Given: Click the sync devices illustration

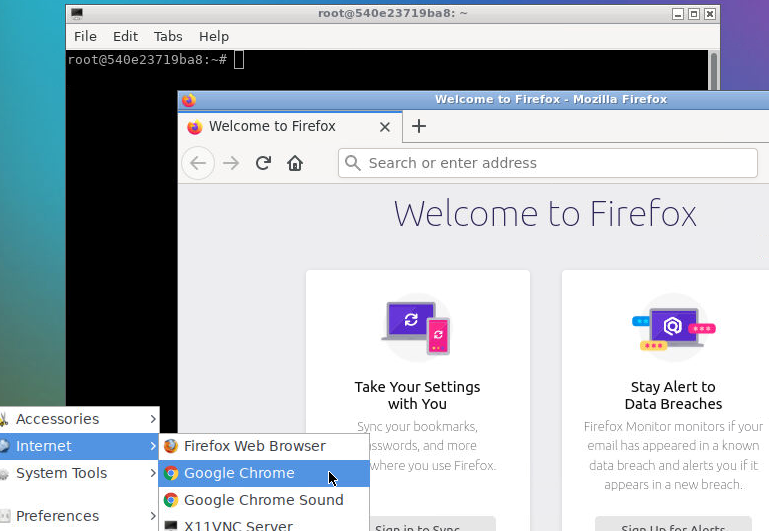Looking at the screenshot, I should point(417,328).
